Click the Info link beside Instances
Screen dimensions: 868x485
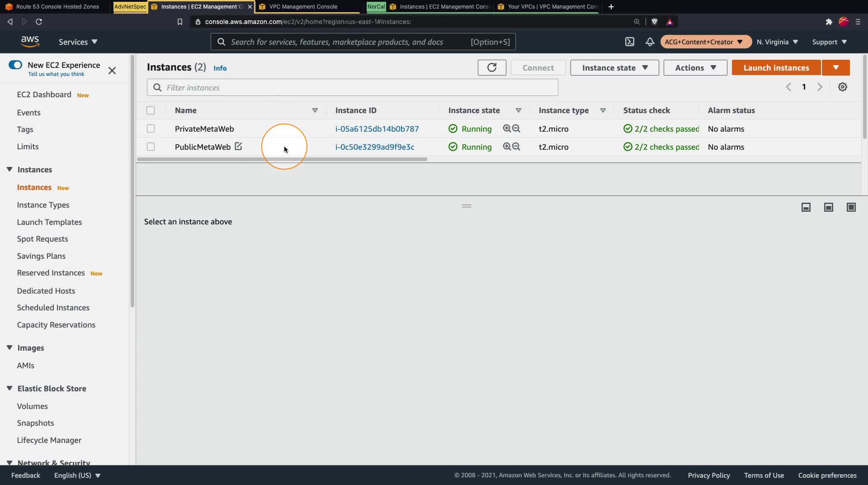pyautogui.click(x=220, y=68)
